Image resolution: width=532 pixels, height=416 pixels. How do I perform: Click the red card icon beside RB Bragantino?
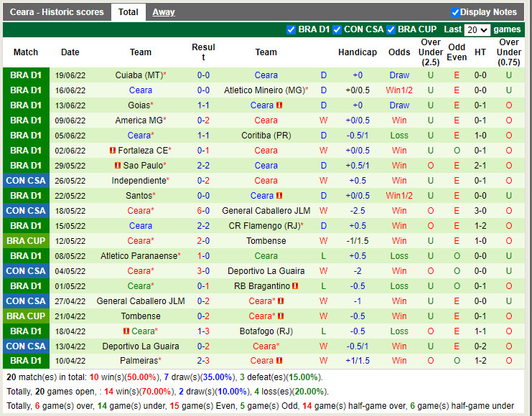tap(295, 285)
